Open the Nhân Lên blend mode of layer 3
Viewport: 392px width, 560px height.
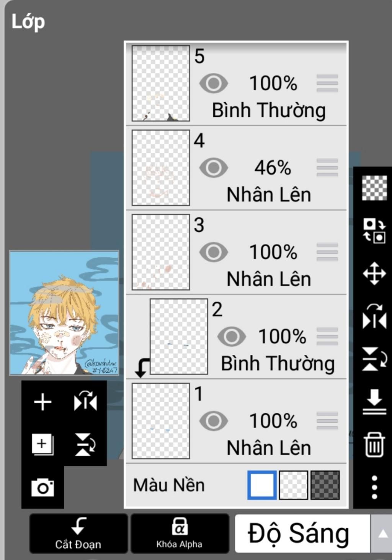(269, 279)
